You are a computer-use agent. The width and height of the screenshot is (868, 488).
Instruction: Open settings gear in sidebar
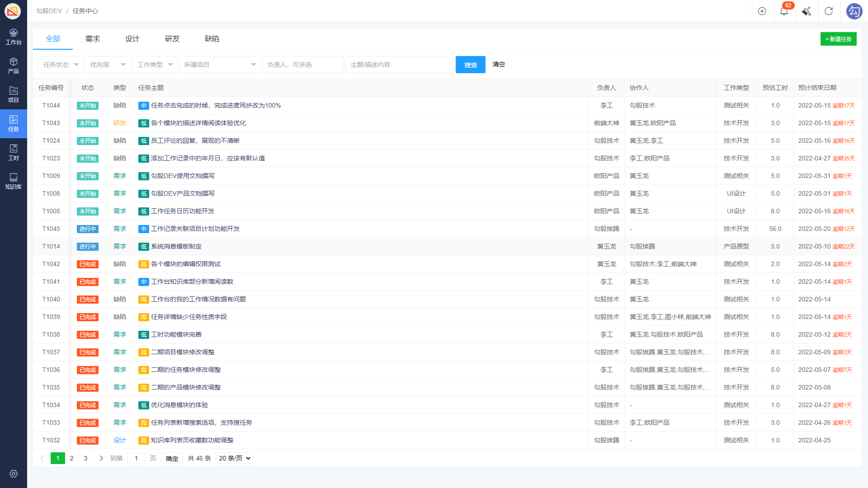point(14,474)
